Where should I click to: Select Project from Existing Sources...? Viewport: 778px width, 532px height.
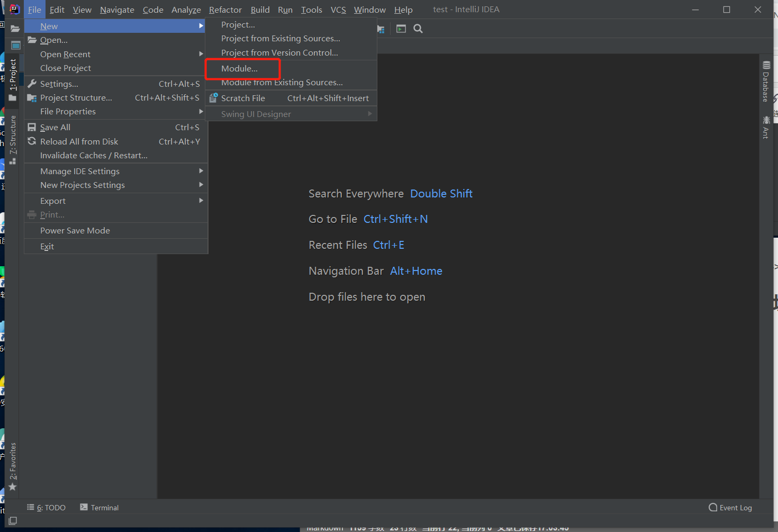[x=291, y=39]
